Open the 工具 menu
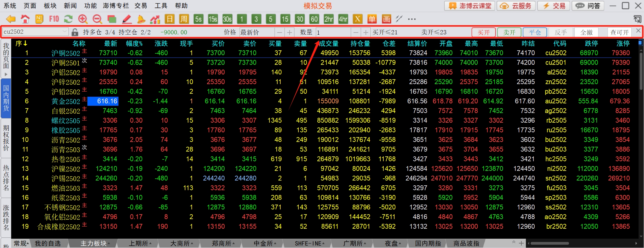This screenshot has width=644, height=248. click(x=161, y=6)
